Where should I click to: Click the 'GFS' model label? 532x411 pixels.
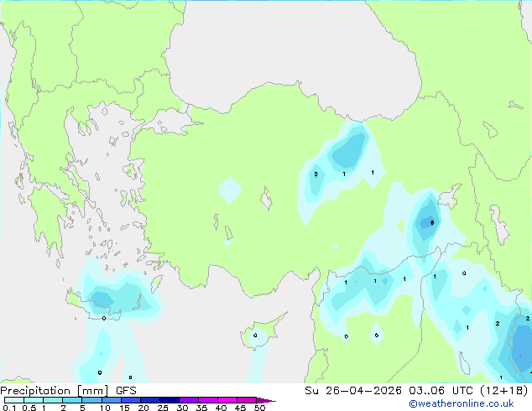126,391
